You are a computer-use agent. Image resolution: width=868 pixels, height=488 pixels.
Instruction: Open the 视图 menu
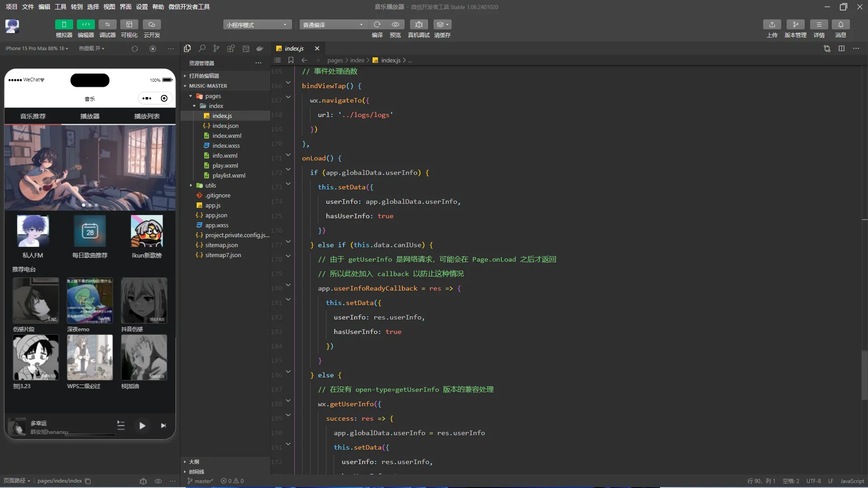109,7
